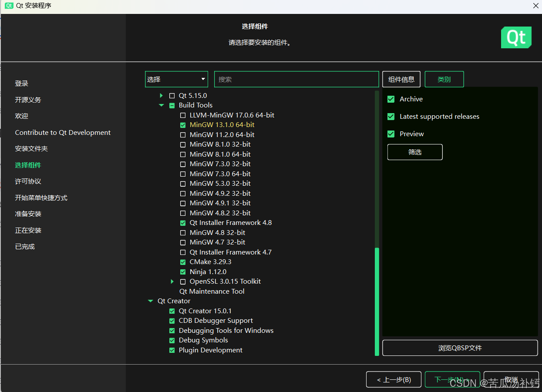Click the 开源义务 step in sidebar
Viewport: 542px width, 392px height.
coord(28,100)
